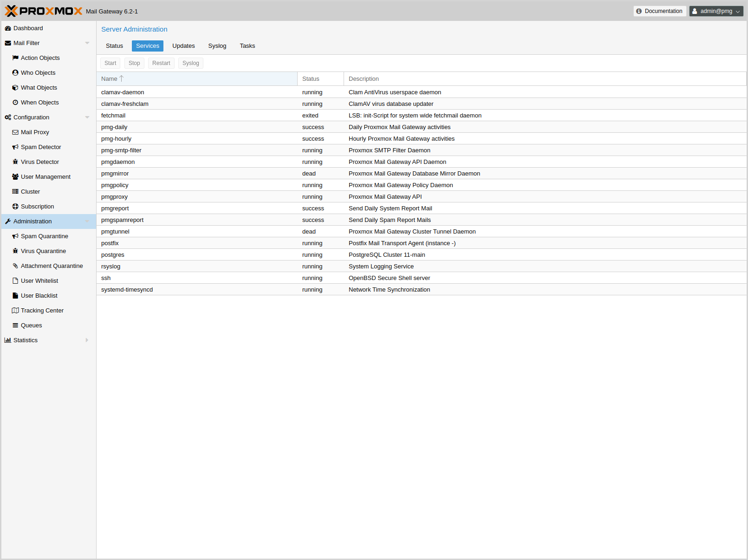748x560 pixels.
Task: Open Spam Quarantine in the sidebar
Action: (x=44, y=236)
